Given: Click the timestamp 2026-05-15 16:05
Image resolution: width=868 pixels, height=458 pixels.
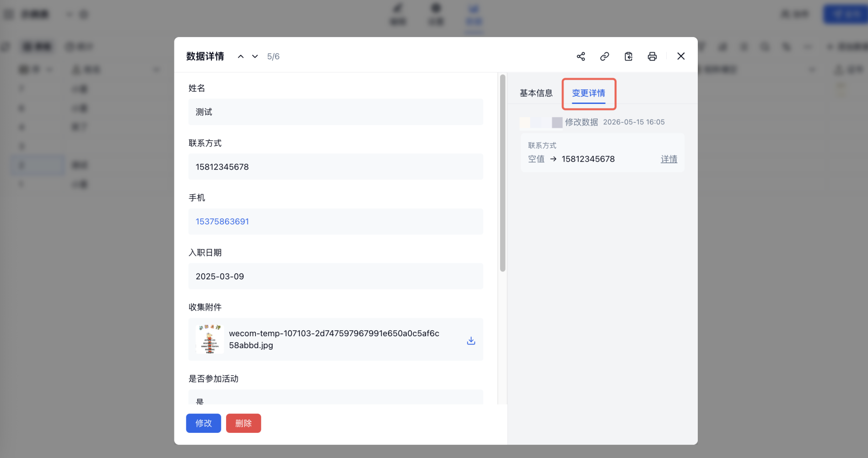Looking at the screenshot, I should [634, 122].
